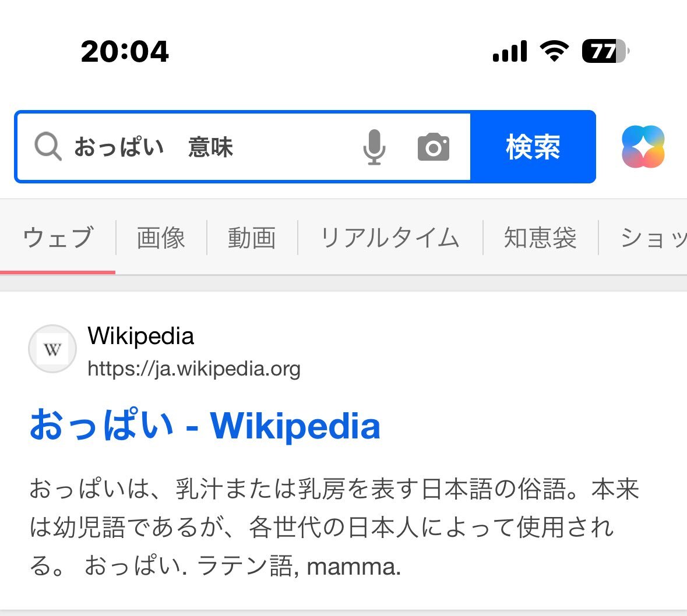Select the partially visible ショッ tab
This screenshot has height=616, width=687.
[x=653, y=238]
